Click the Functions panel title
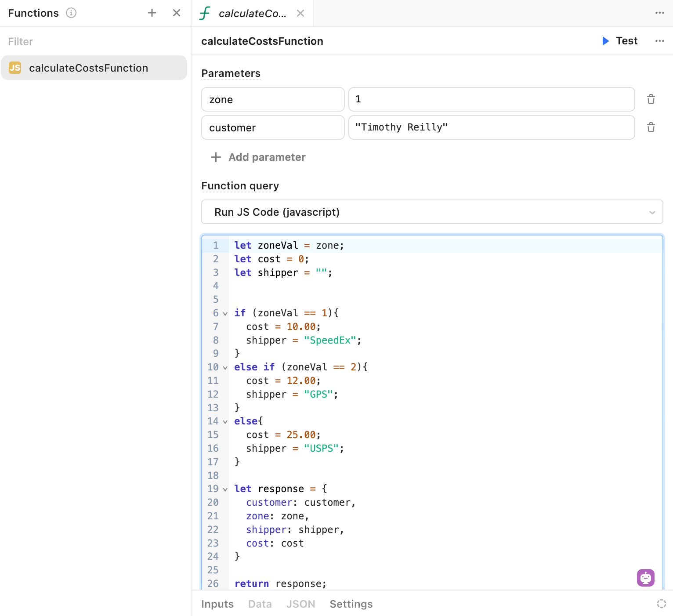The image size is (673, 616). [33, 13]
